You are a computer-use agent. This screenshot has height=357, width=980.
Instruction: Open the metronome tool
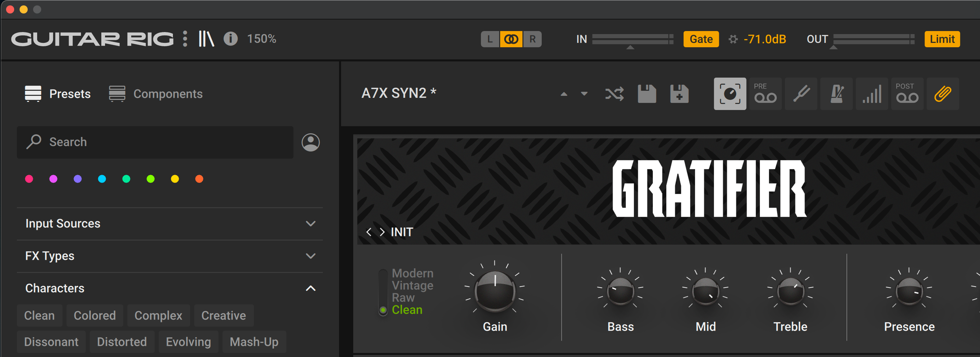(836, 94)
